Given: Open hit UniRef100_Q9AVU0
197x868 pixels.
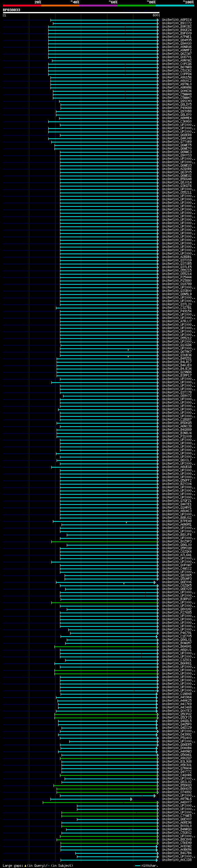Looking at the screenshot, I should 176,43.
